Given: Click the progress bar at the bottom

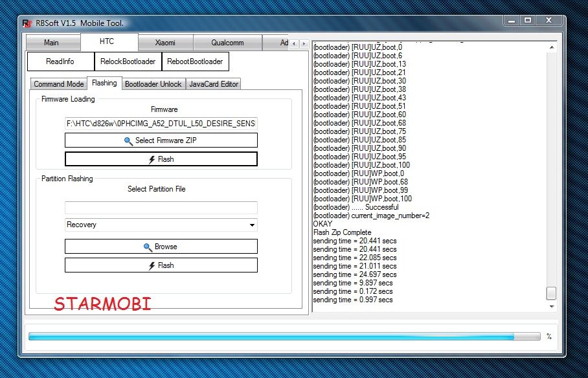Looking at the screenshot, I should click(x=284, y=337).
